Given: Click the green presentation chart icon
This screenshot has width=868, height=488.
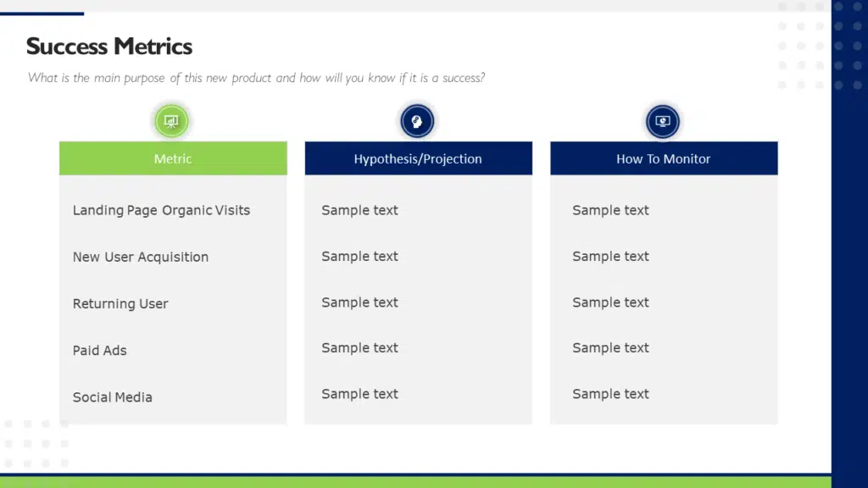Looking at the screenshot, I should pos(172,121).
